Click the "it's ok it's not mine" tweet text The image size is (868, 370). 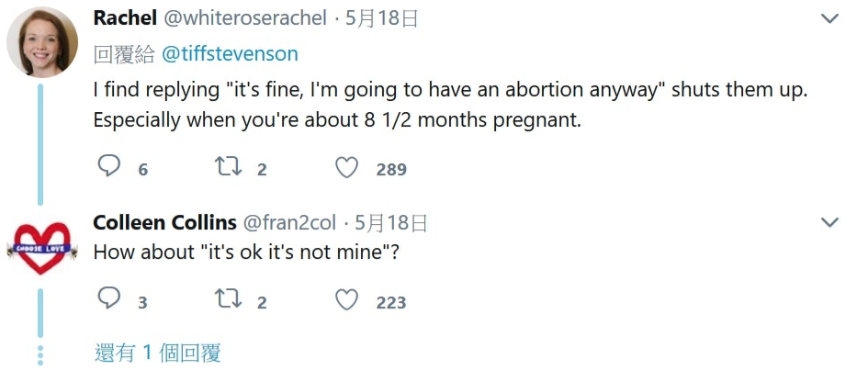click(246, 252)
